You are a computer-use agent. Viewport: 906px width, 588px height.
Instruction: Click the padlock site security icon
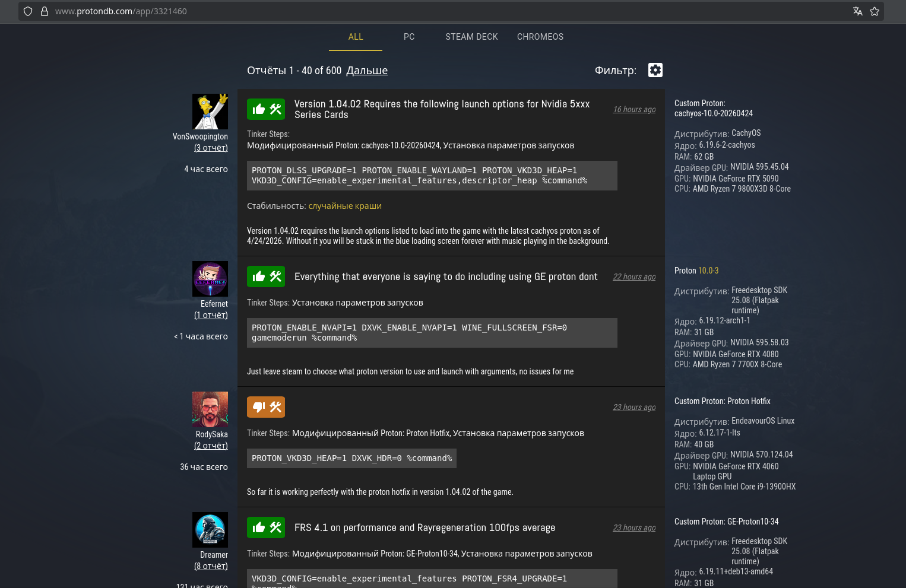point(44,11)
